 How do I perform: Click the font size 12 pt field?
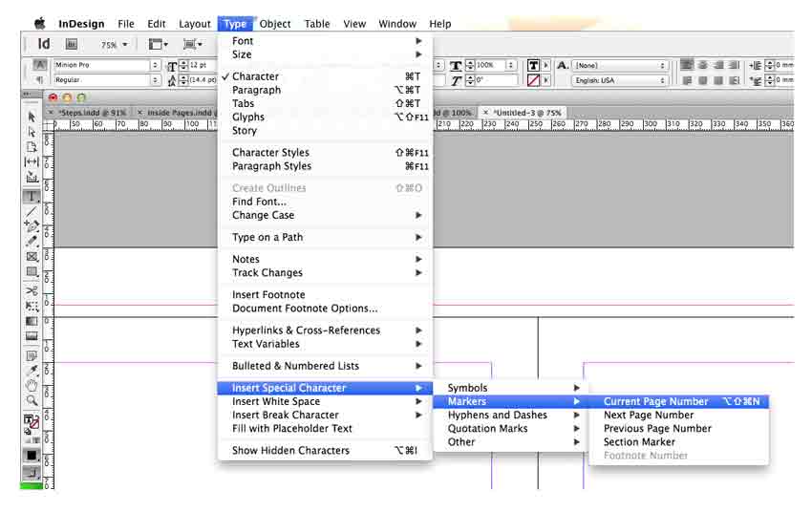point(202,65)
